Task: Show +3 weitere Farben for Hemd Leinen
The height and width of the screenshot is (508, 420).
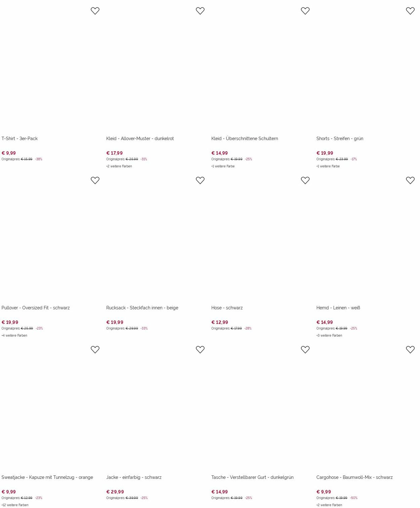Action: click(329, 335)
